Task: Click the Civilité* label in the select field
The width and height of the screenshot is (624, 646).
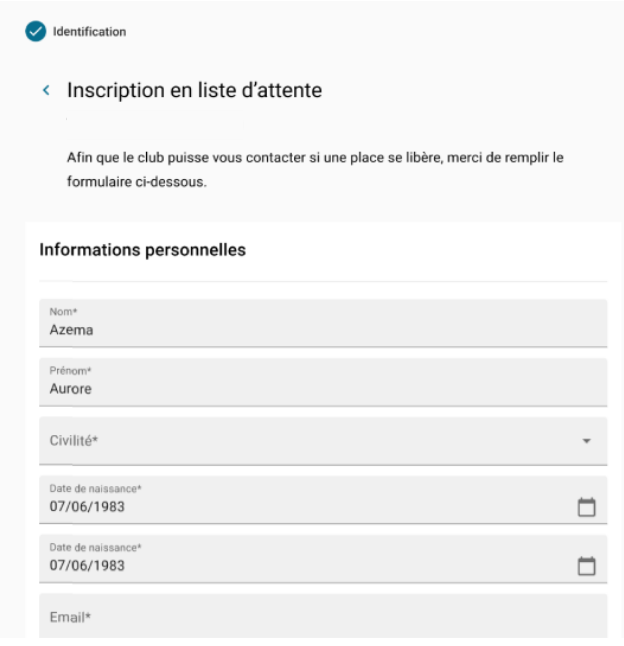Action: click(79, 441)
